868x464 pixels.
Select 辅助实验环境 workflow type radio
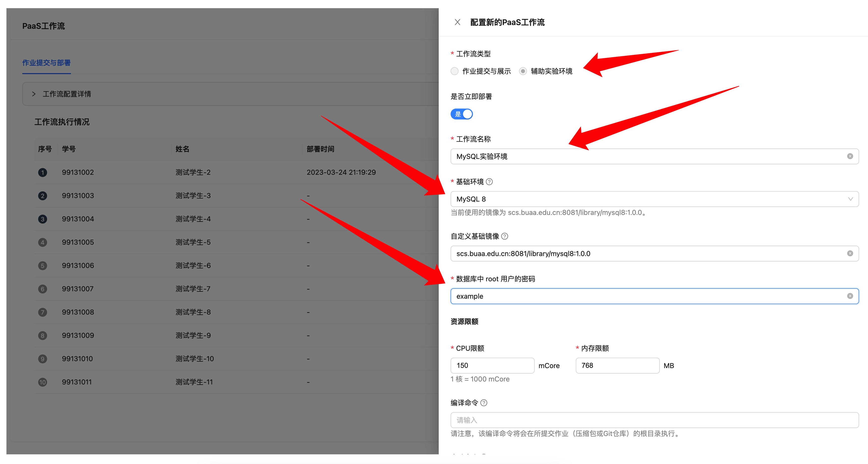523,71
